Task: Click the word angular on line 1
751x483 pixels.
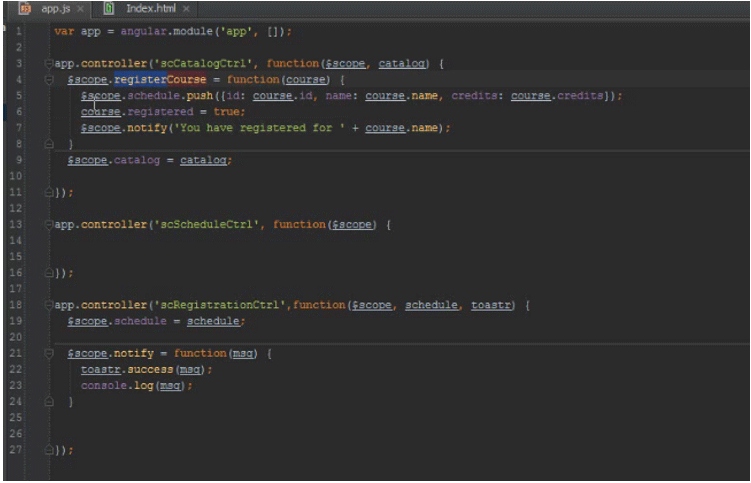Action: [144, 32]
